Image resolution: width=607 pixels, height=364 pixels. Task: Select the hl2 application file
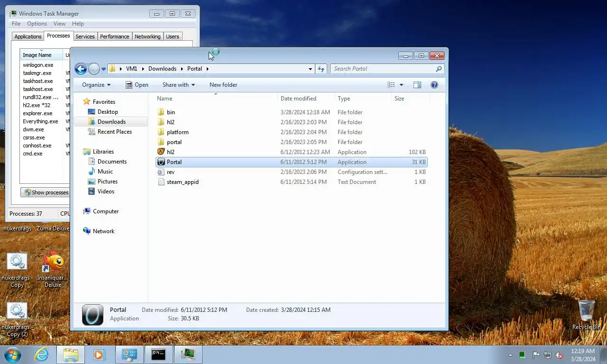(292, 152)
